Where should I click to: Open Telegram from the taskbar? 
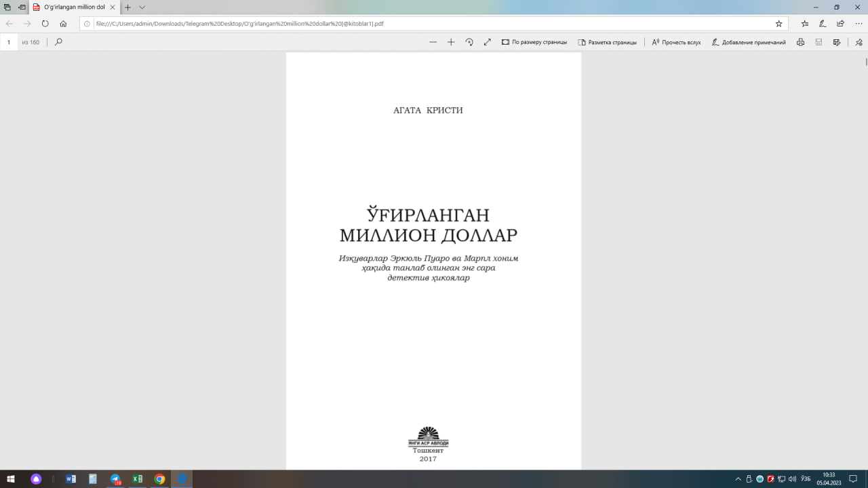115,479
